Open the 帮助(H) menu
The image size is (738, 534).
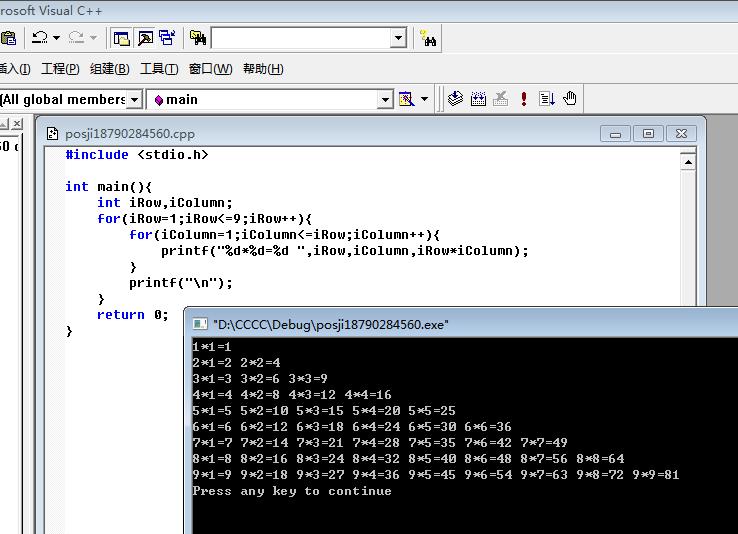tap(263, 69)
